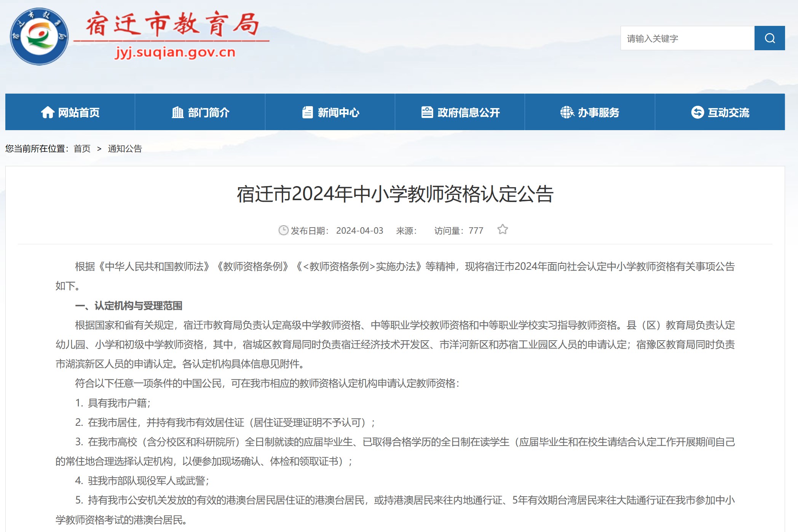Click the document icon beside 新闻中心

(307, 112)
